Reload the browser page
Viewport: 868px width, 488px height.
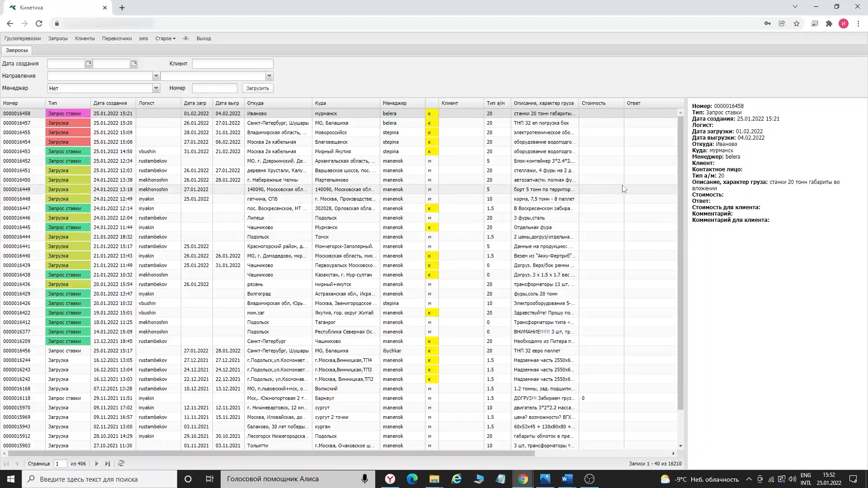[39, 23]
